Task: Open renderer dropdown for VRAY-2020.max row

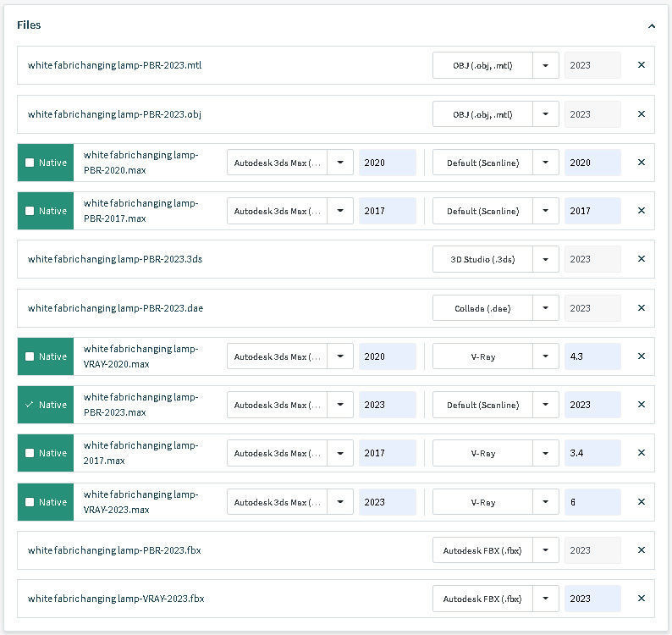Action: [x=546, y=356]
